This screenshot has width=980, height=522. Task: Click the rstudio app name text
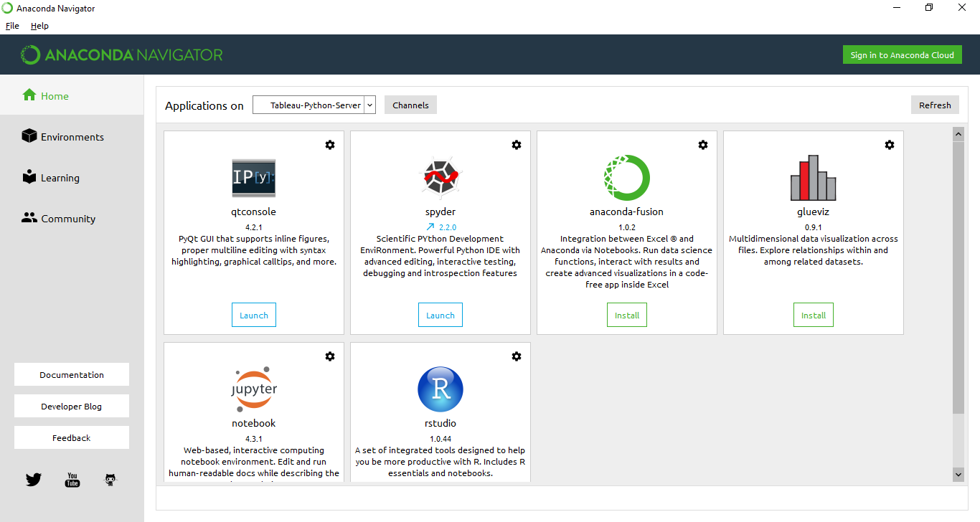440,423
